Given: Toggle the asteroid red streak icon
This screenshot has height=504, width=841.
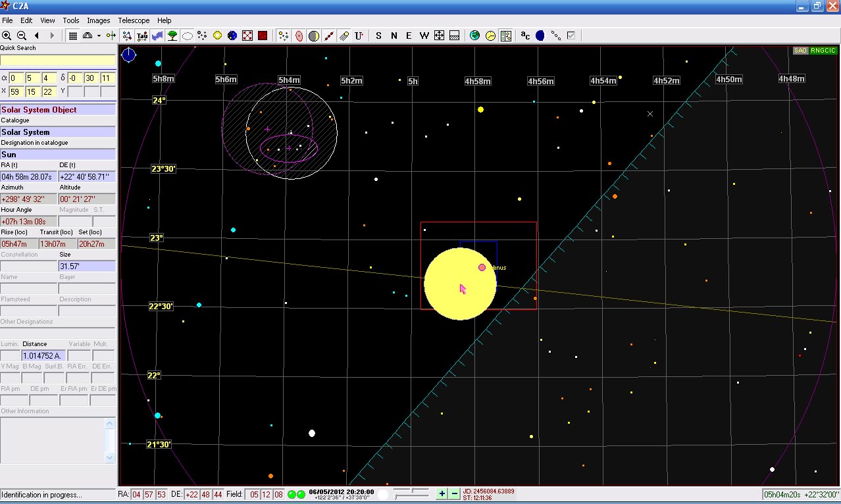Looking at the screenshot, I should point(329,36).
